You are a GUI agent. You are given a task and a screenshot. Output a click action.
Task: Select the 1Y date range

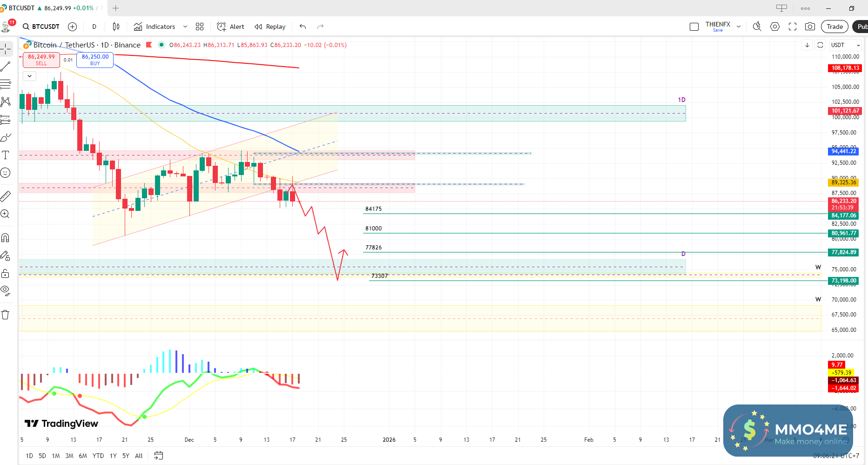point(113,456)
